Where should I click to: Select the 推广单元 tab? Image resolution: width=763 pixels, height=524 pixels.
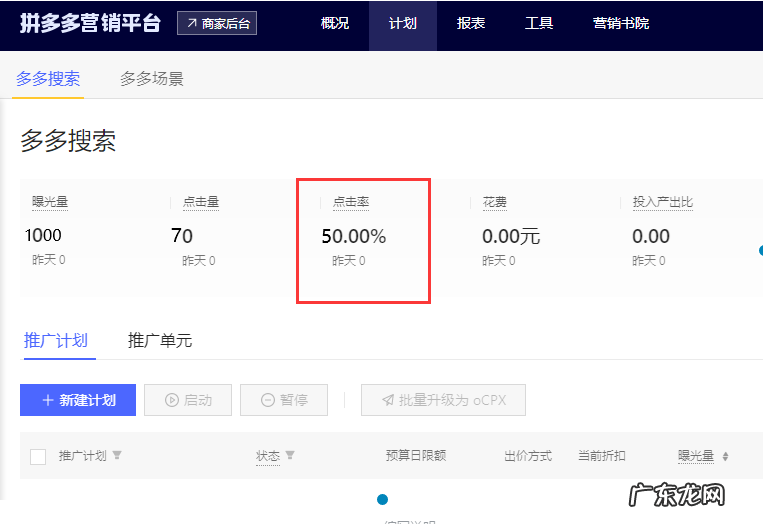coord(160,341)
